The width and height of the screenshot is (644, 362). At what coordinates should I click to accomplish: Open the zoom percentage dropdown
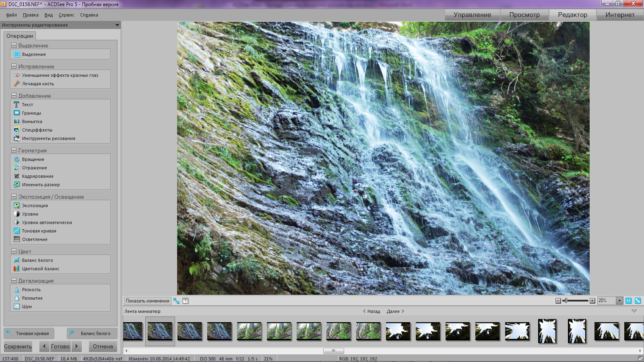[x=619, y=301]
